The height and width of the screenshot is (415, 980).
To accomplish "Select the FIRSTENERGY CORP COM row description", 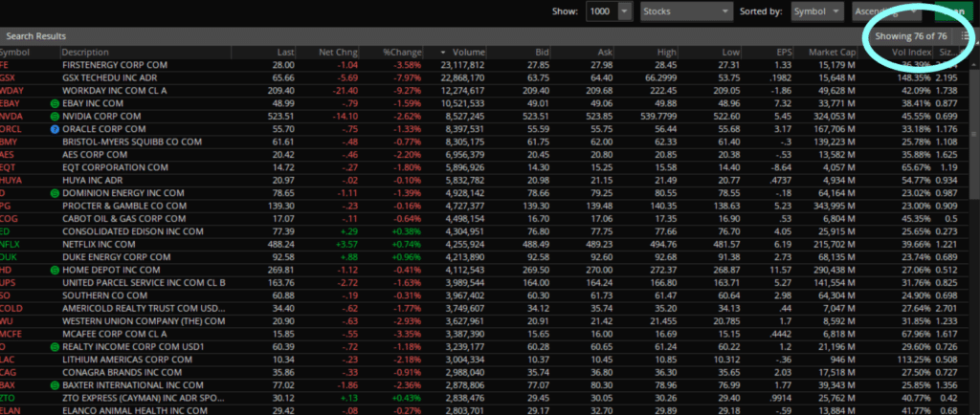I will tap(115, 65).
